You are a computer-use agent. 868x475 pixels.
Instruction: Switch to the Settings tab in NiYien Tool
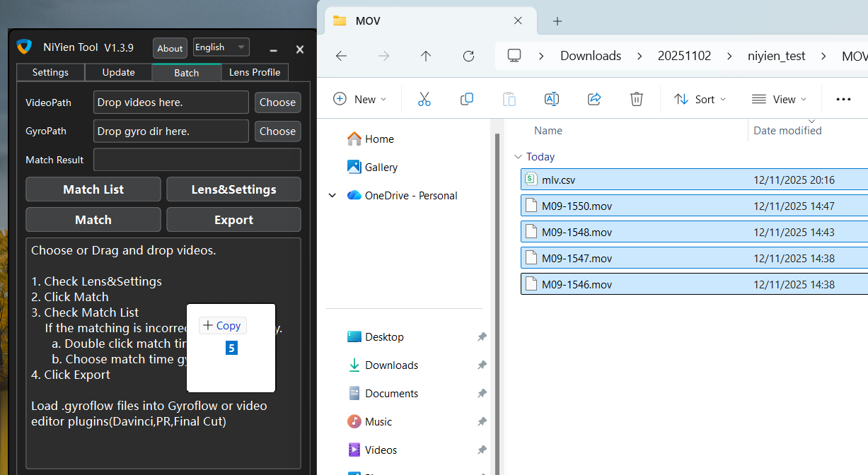50,71
